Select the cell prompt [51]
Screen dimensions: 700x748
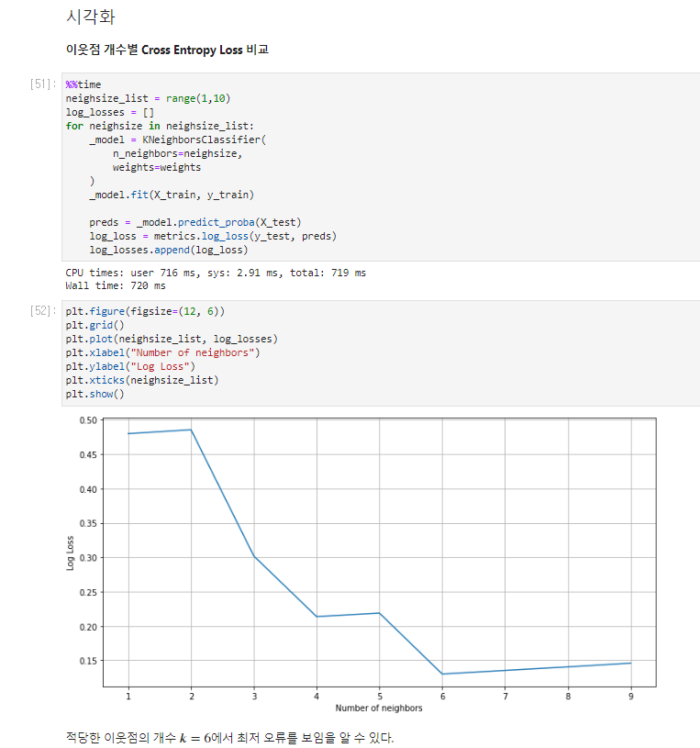tap(43, 84)
